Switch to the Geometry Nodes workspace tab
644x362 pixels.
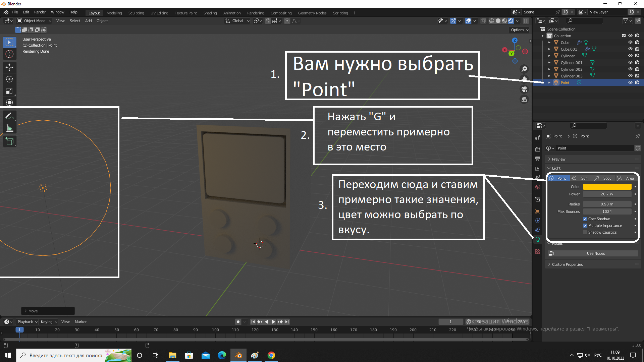312,13
